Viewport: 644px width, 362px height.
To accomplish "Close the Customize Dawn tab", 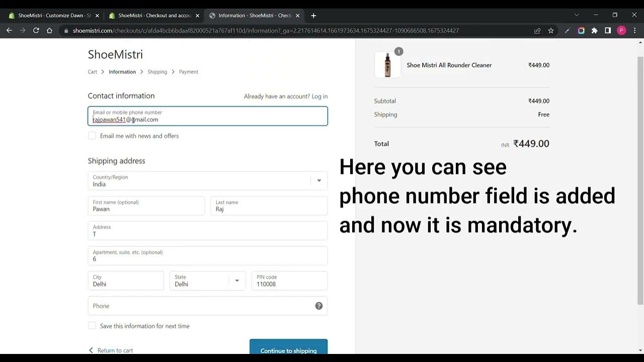I will point(97,16).
